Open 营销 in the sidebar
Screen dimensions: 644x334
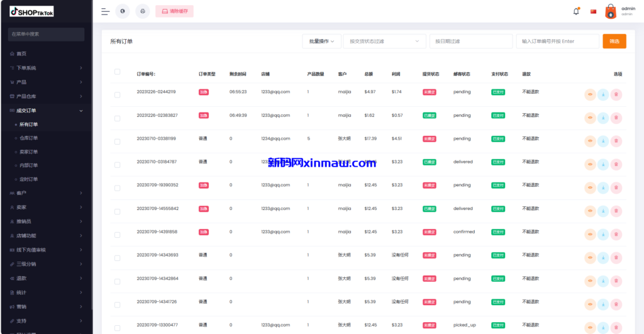46,307
